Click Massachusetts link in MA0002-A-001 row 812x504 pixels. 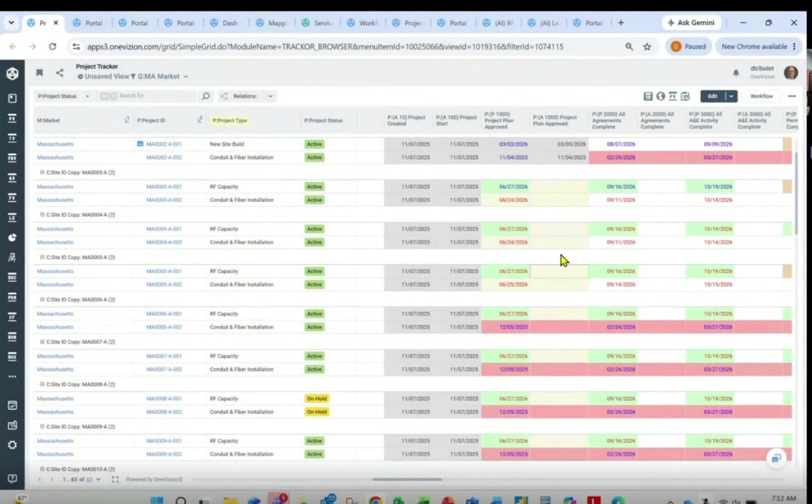pos(55,144)
